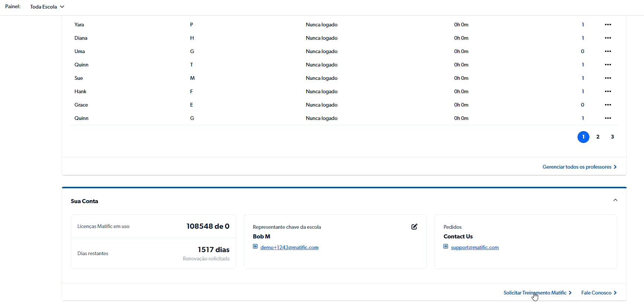Click Solicitar Treinamento Matific link
644x306 pixels.
tap(537, 293)
